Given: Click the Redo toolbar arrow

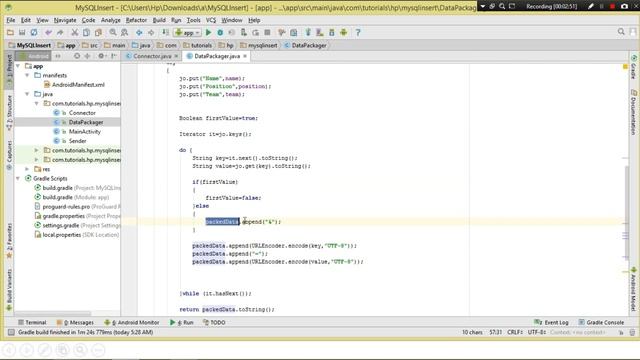Looking at the screenshot, I should pos(60,32).
